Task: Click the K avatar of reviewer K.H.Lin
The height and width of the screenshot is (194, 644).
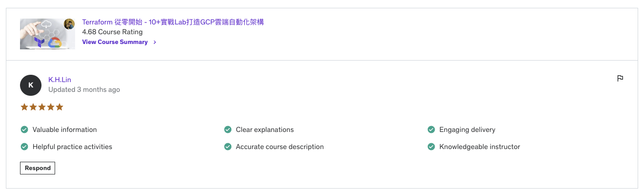Action: [31, 85]
